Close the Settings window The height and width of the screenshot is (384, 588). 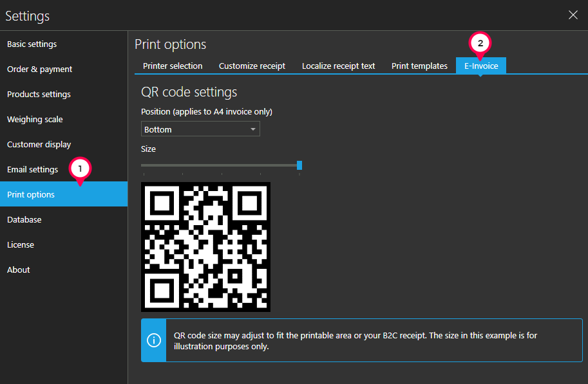pyautogui.click(x=573, y=15)
